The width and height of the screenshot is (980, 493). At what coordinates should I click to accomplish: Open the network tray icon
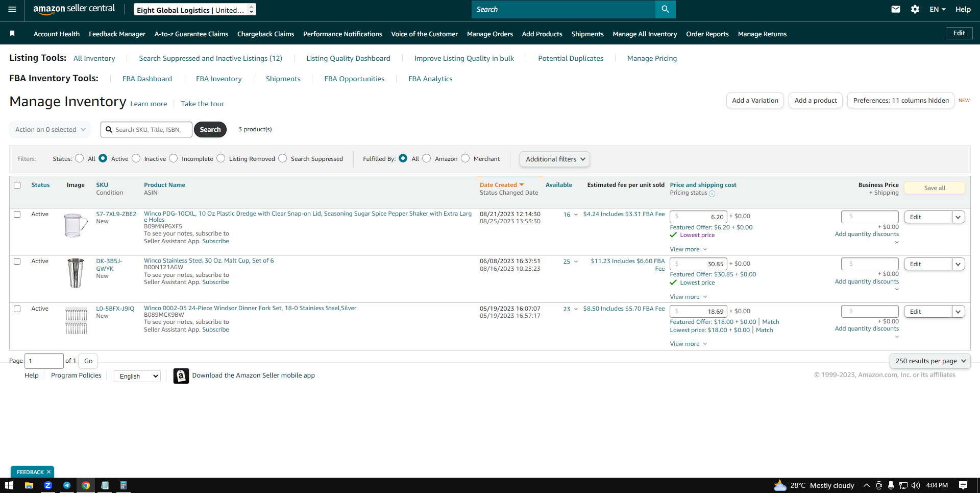click(x=903, y=485)
